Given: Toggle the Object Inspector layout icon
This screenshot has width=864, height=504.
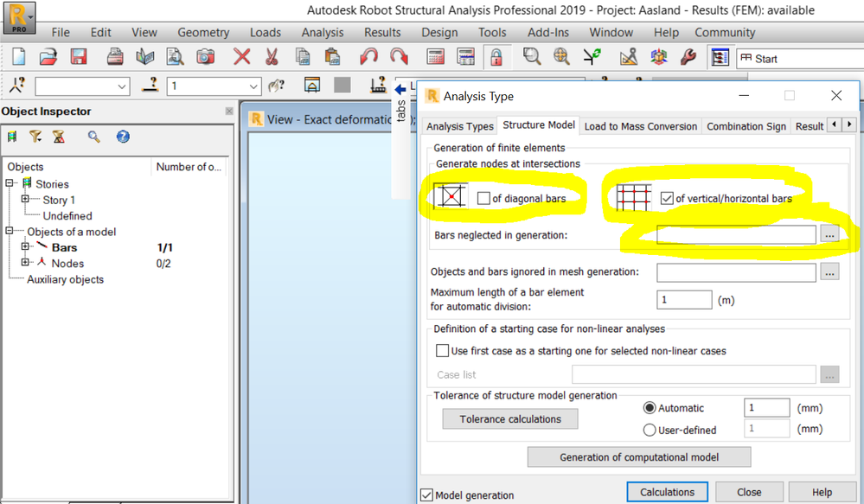Looking at the screenshot, I should (x=720, y=57).
